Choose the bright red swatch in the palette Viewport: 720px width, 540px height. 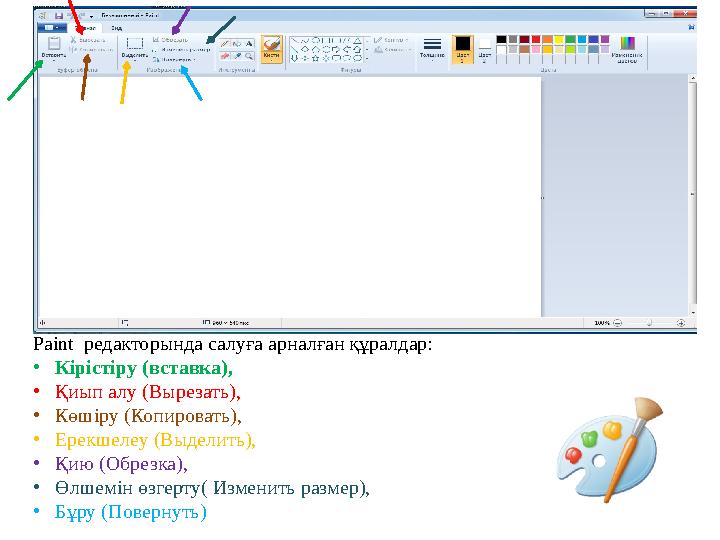click(536, 39)
